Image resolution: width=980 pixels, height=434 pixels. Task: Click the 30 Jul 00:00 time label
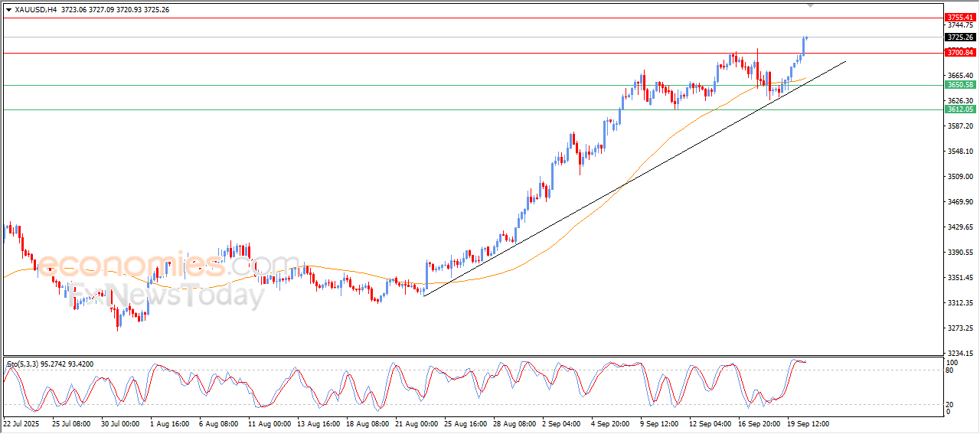120,423
